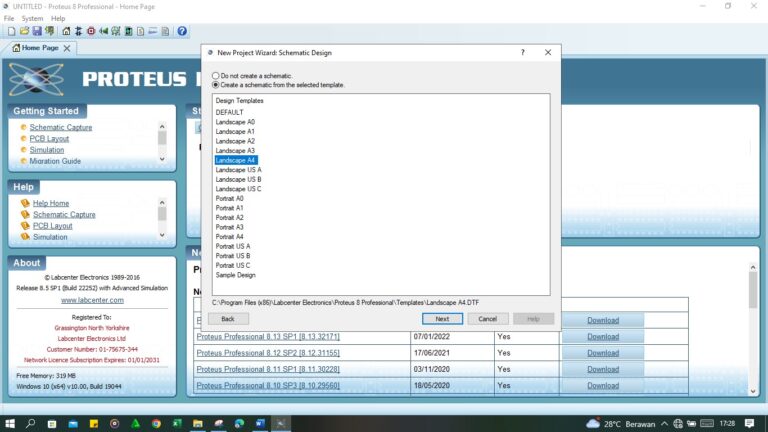Open PCB Layout link under Getting Started
Viewport: 768px width, 432px height.
49,139
